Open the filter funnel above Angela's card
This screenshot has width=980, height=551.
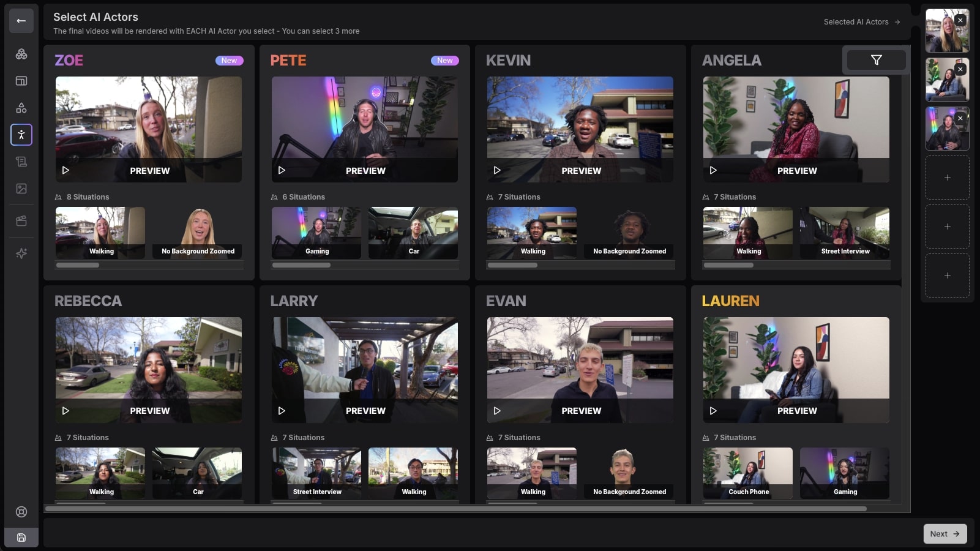tap(875, 59)
